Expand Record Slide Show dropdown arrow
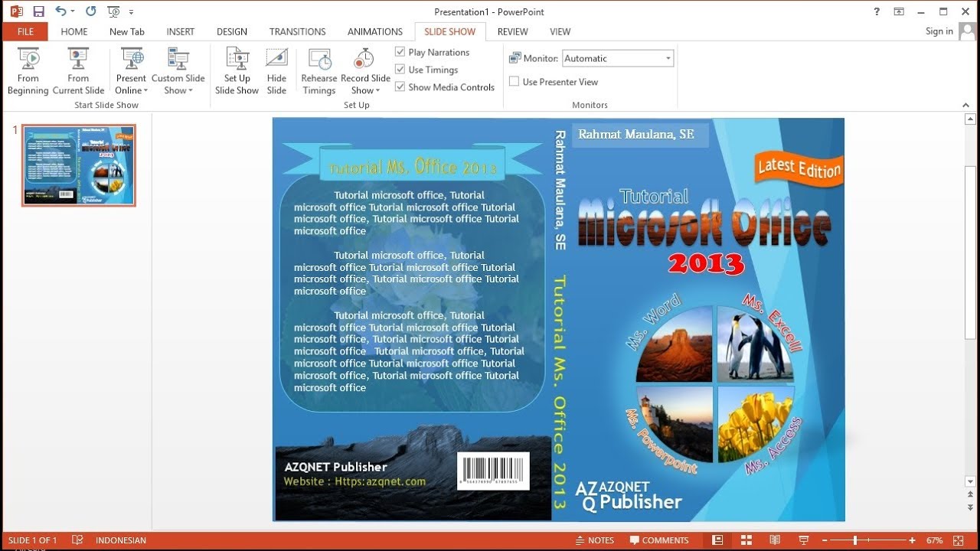The height and width of the screenshot is (551, 980). [x=377, y=90]
